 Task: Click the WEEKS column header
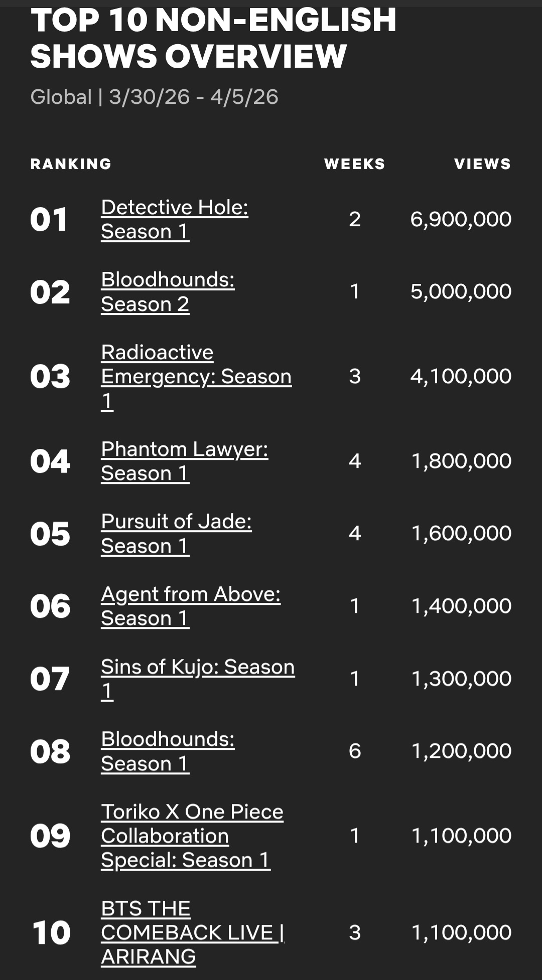click(x=354, y=164)
